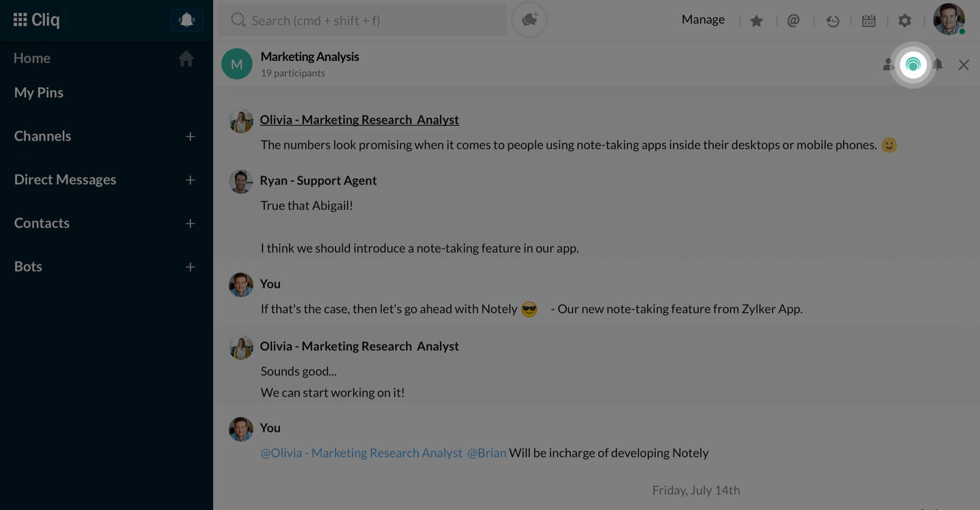Viewport: 980px width, 510px height.
Task: Expand Direct Messages with the plus icon
Action: 190,180
